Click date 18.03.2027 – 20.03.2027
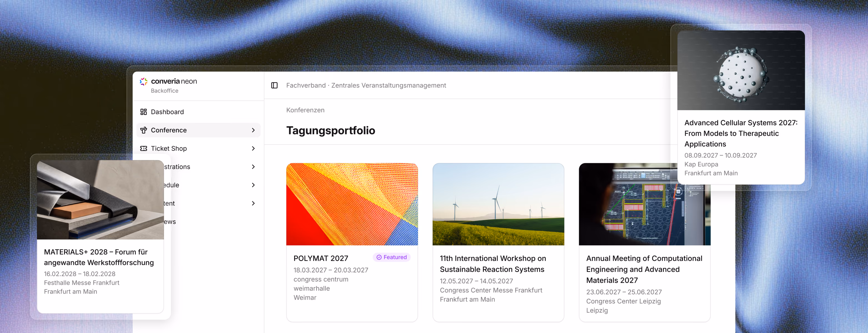The height and width of the screenshot is (333, 868). (331, 270)
